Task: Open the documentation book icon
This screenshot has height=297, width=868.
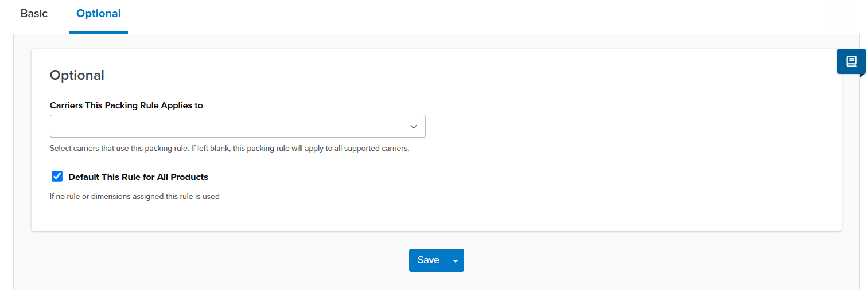Action: coord(851,61)
